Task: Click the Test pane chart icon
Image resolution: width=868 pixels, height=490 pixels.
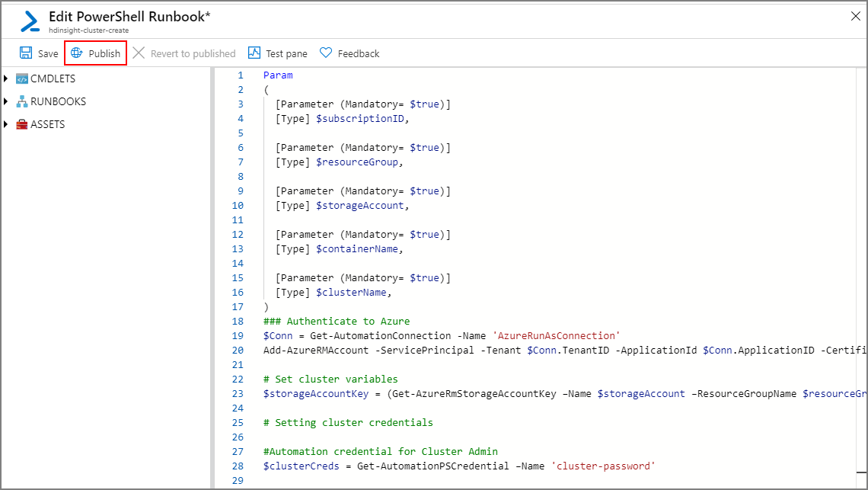Action: coord(254,53)
